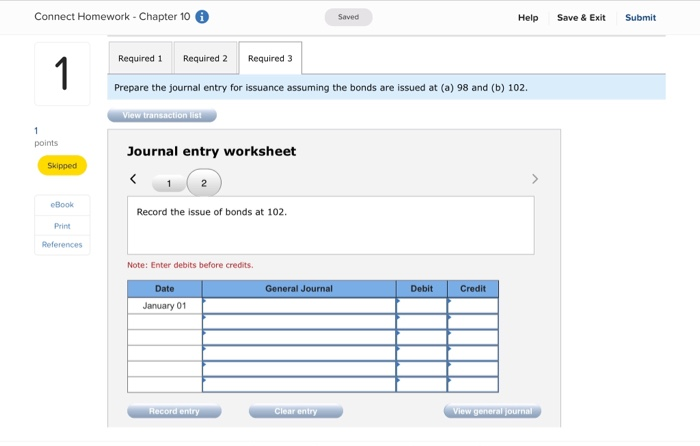The width and height of the screenshot is (700, 446).
Task: Go to previous journal entry with left chevron
Action: (x=133, y=179)
